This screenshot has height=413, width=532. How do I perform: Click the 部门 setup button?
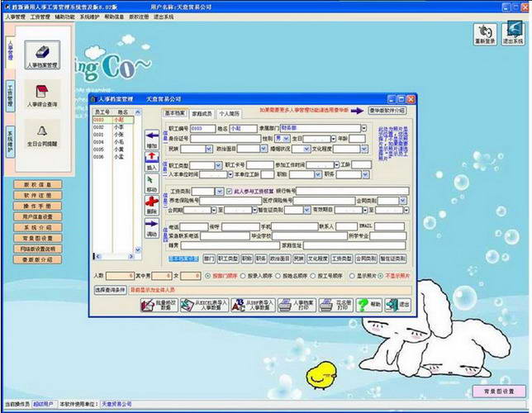tap(209, 259)
